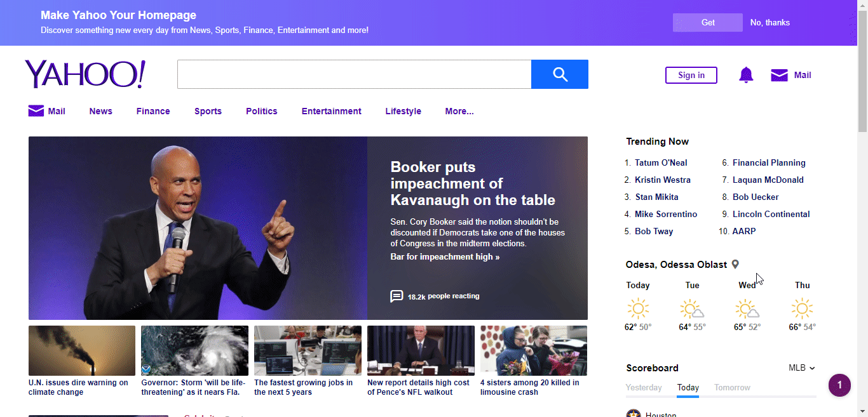Click Thursday's sunny weather icon

tap(802, 309)
